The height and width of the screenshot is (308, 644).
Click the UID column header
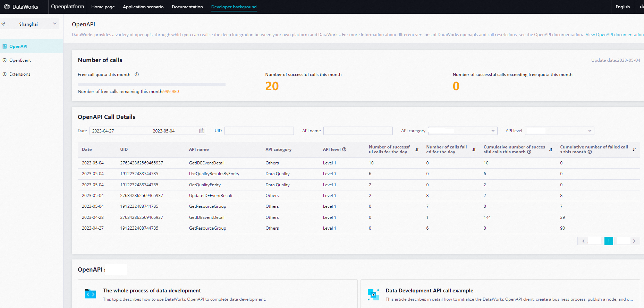[x=124, y=149]
